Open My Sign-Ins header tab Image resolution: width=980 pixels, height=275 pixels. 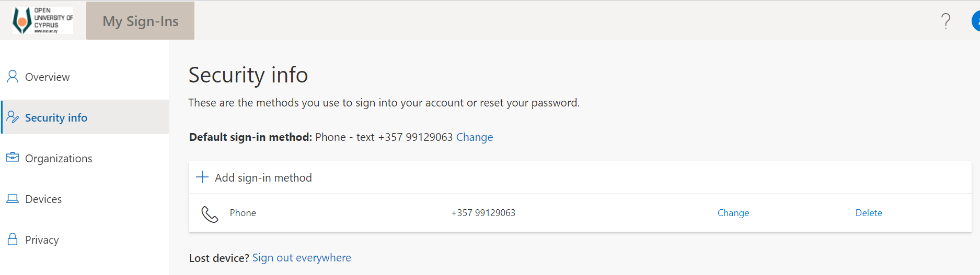click(140, 21)
